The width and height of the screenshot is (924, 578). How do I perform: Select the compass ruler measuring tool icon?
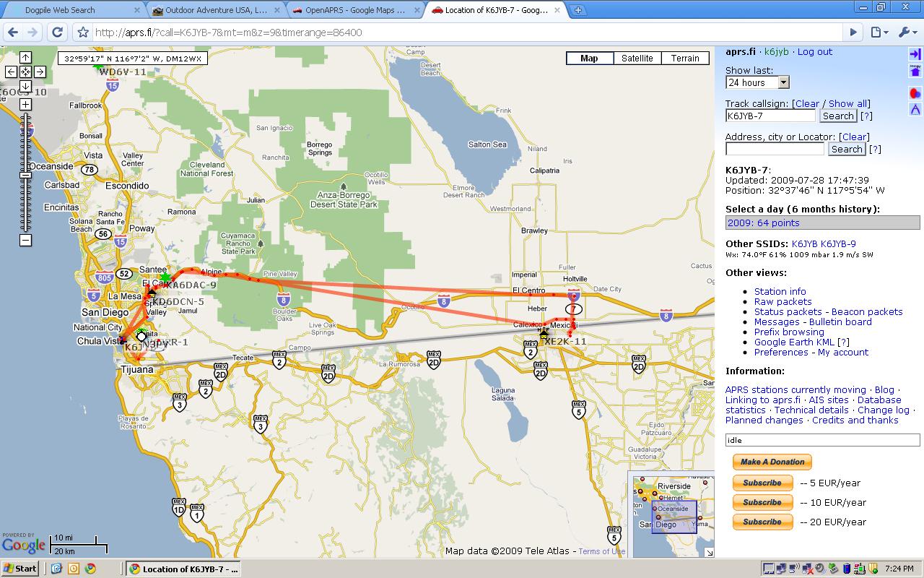[x=915, y=109]
